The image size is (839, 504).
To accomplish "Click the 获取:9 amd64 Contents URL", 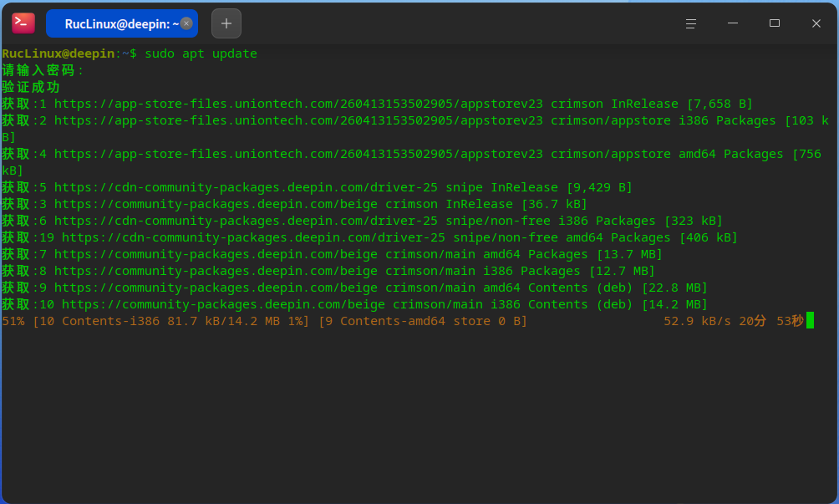I will coord(216,288).
